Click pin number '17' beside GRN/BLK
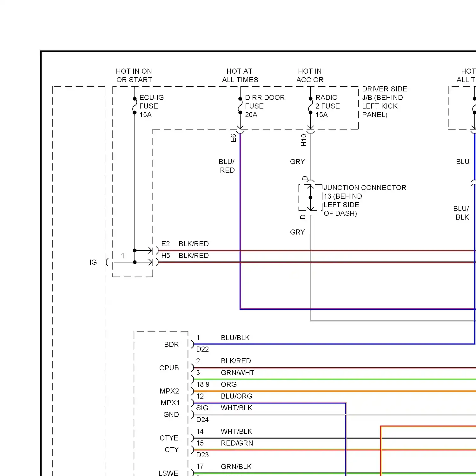This screenshot has height=476, width=476. pyautogui.click(x=200, y=467)
